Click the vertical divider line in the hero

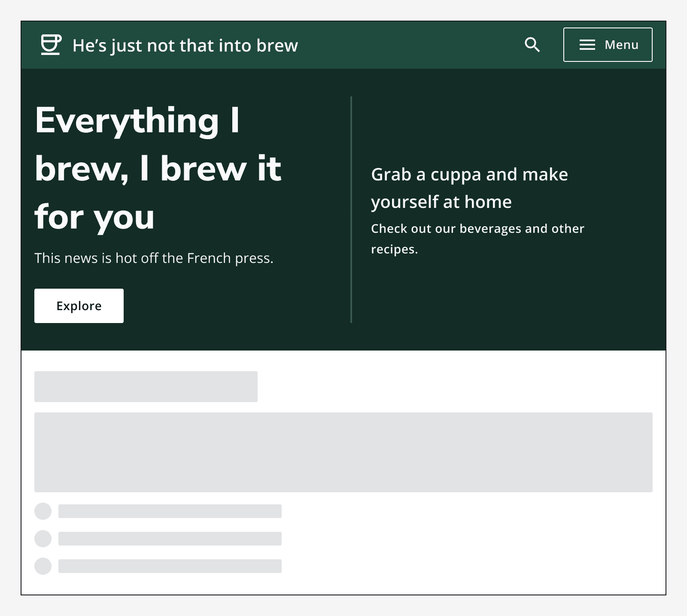351,210
